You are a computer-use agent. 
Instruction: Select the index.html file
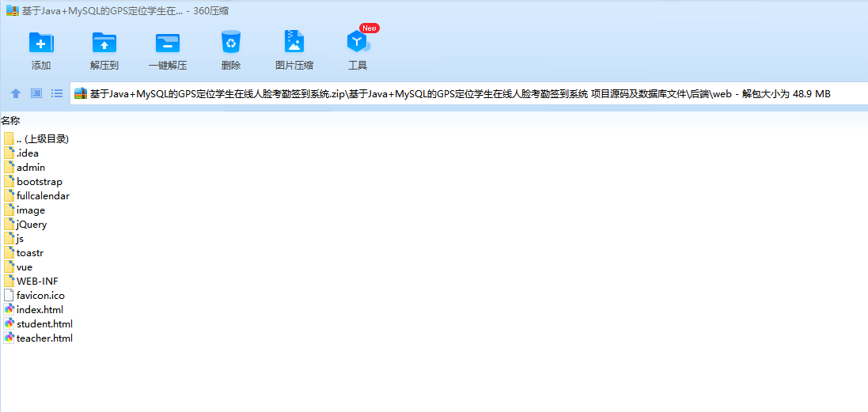pyautogui.click(x=33, y=310)
